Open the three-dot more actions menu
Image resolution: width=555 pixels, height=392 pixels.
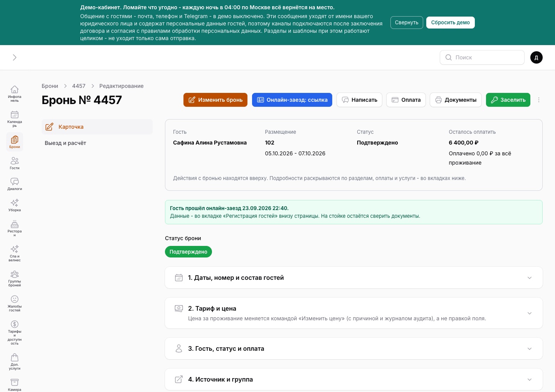click(x=539, y=100)
